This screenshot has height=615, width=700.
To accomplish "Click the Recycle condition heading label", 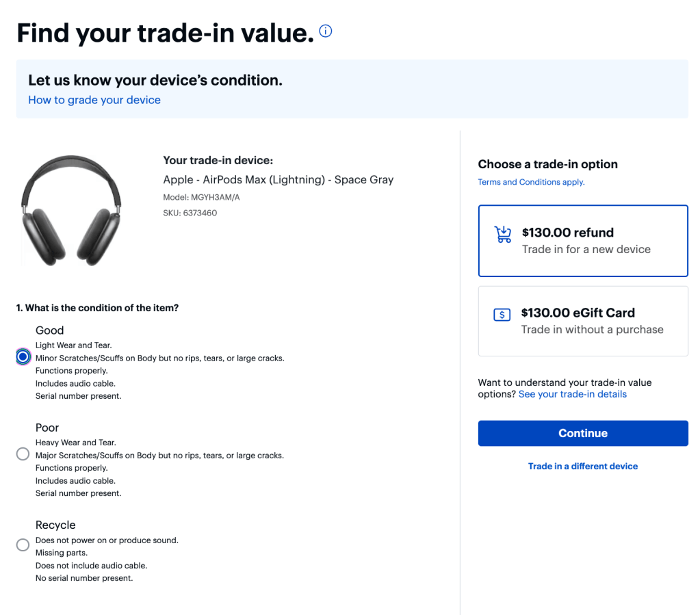I will pyautogui.click(x=55, y=525).
